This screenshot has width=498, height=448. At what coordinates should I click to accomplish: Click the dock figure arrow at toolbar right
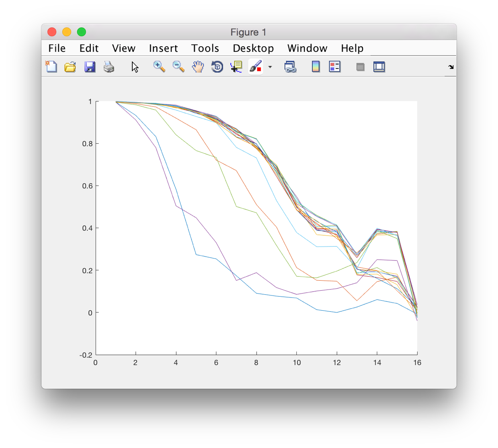451,67
